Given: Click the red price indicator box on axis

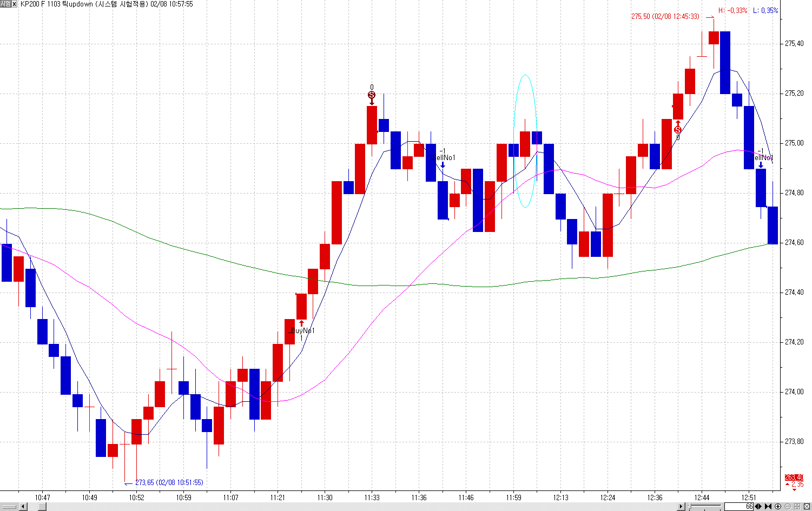Looking at the screenshot, I should point(794,477).
